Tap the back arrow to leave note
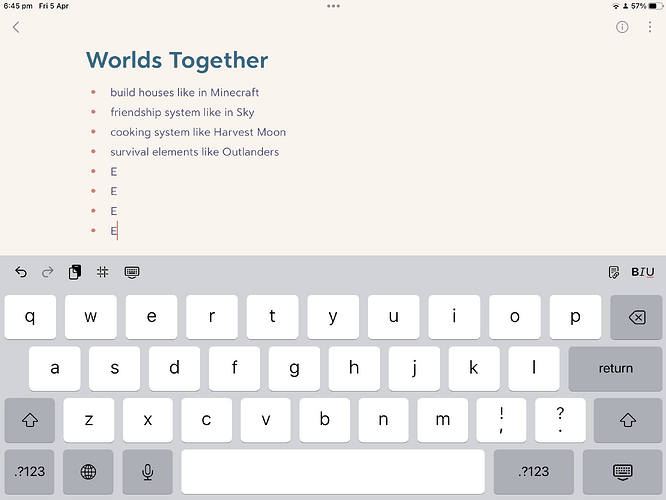666x500 pixels. pos(16,28)
